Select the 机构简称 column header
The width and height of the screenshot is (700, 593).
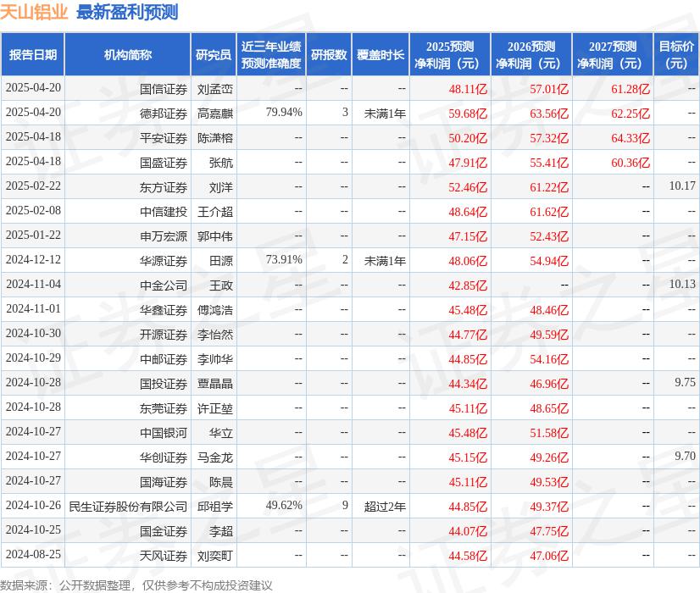tap(128, 54)
